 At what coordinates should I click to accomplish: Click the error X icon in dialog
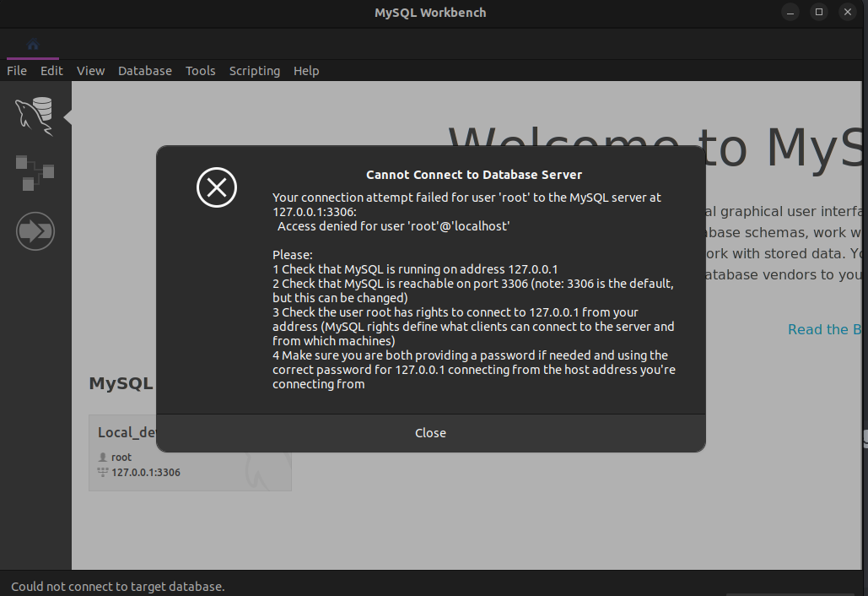[x=217, y=187]
